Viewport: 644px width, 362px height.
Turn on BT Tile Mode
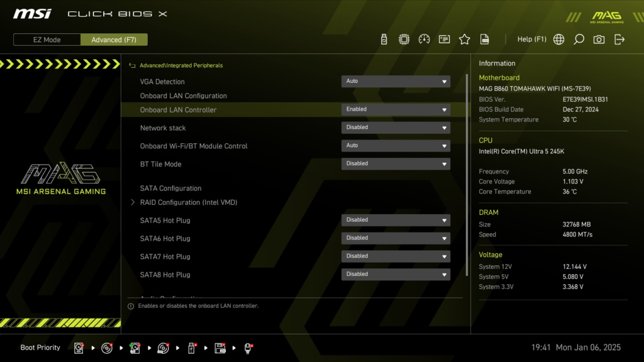(396, 163)
